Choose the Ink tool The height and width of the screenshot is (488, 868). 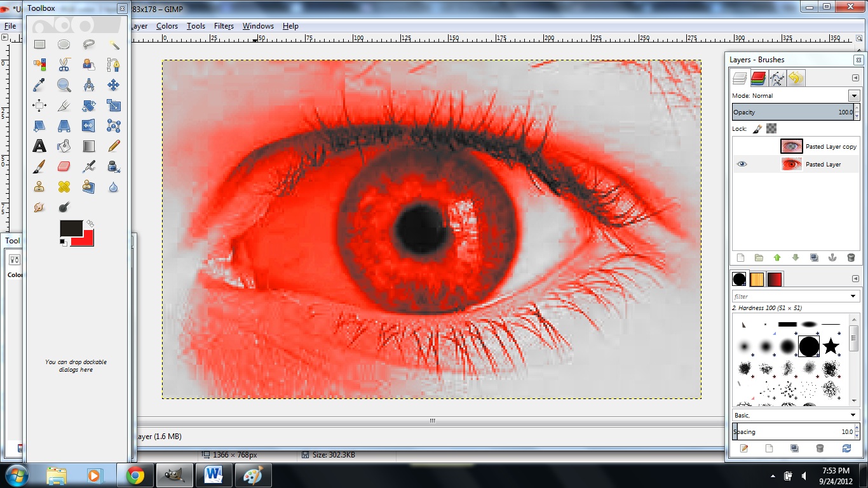tap(114, 166)
